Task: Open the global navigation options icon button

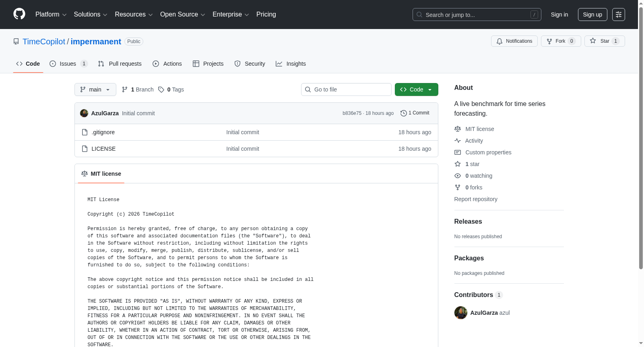Action: (619, 15)
